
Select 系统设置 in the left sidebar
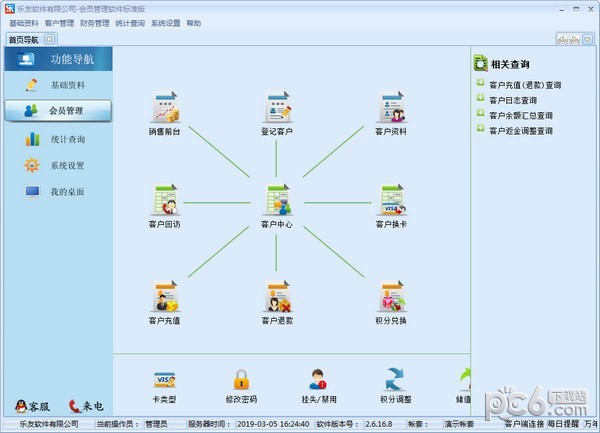[x=67, y=165]
